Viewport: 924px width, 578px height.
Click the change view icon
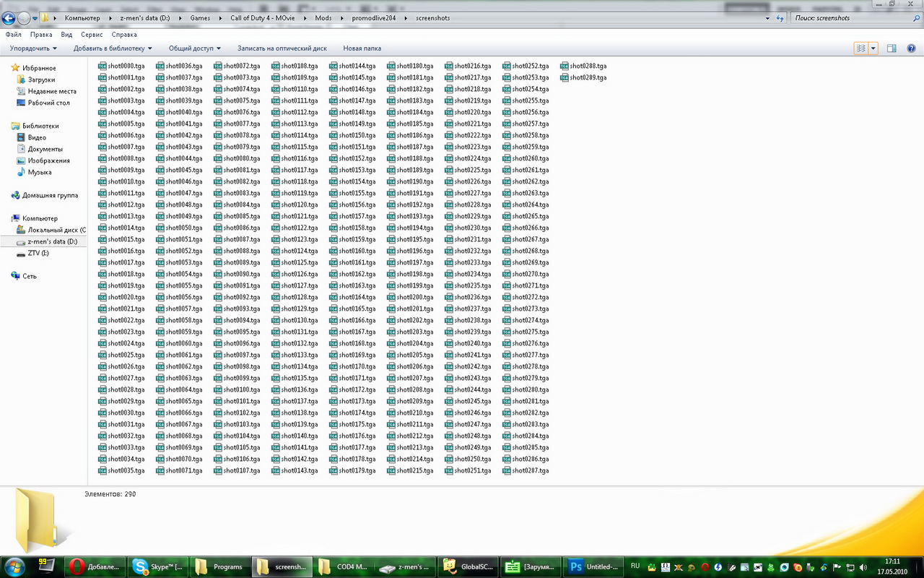[x=860, y=48]
